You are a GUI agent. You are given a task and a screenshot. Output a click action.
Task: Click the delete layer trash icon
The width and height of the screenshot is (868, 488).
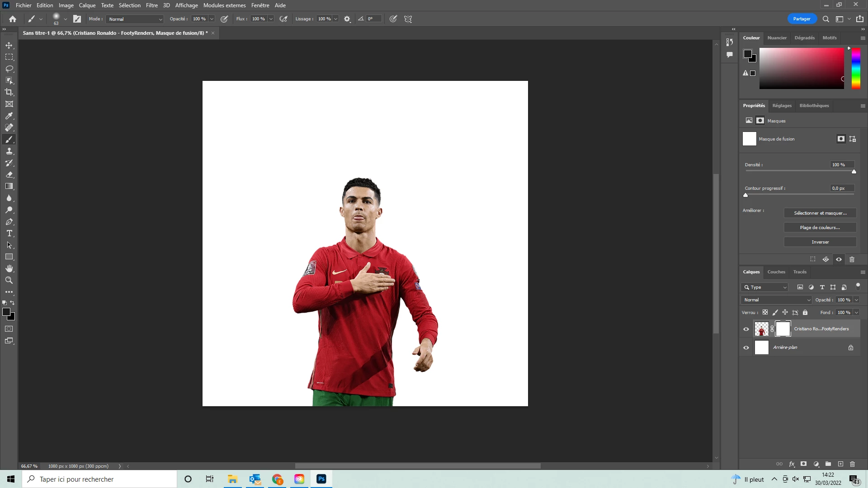[x=852, y=464]
